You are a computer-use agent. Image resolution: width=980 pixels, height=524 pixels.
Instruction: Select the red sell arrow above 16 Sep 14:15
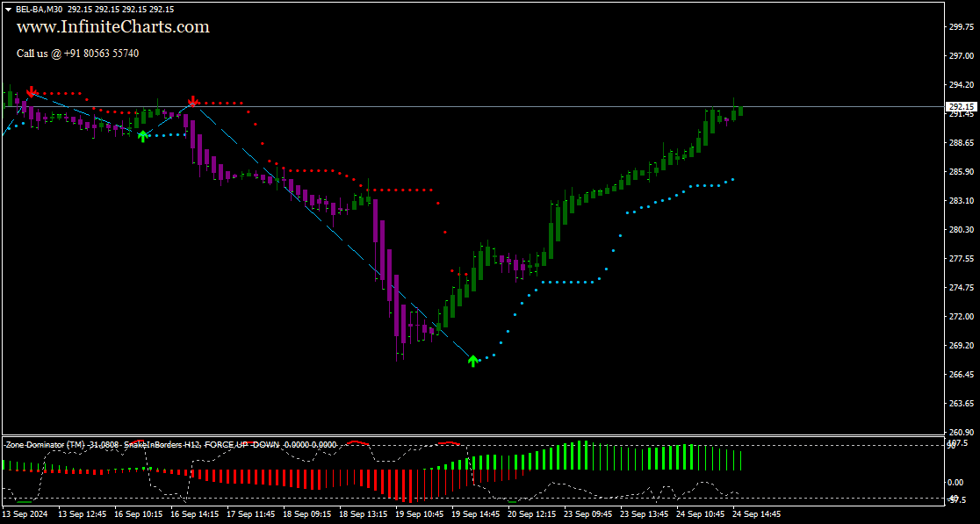point(193,101)
